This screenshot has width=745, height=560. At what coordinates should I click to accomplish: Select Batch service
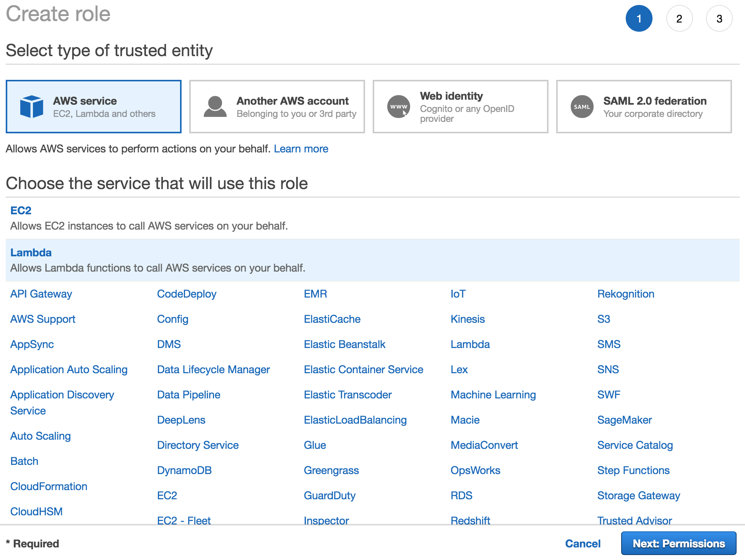[x=24, y=461]
